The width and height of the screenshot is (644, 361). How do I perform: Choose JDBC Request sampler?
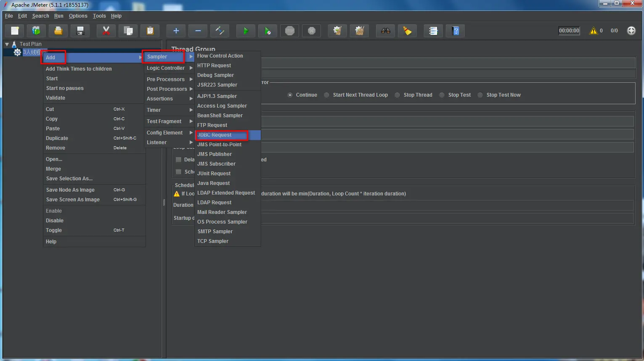pyautogui.click(x=228, y=135)
